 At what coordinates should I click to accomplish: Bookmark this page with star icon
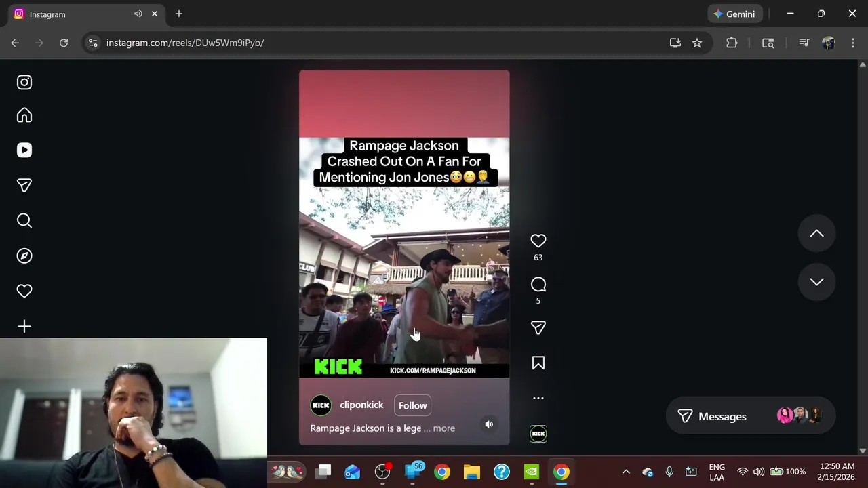(697, 43)
